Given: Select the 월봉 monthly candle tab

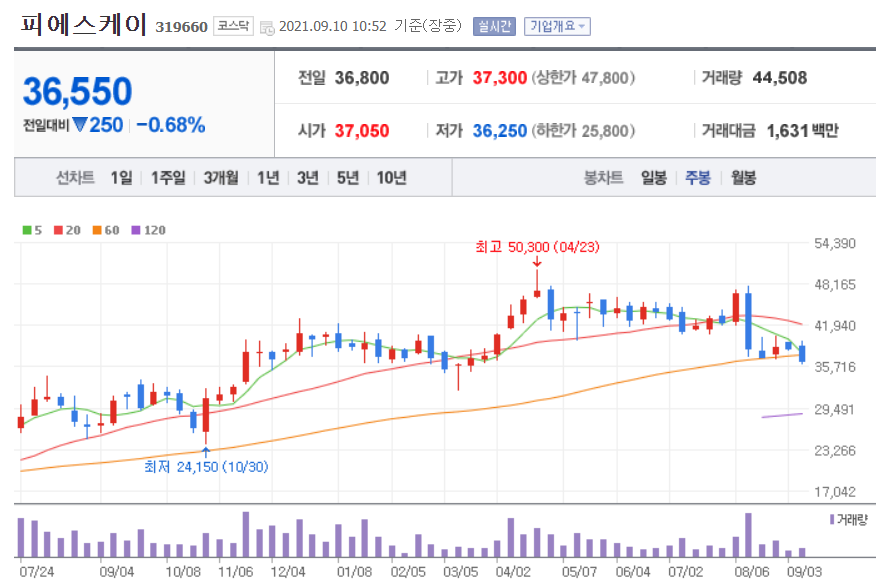Looking at the screenshot, I should point(743,177).
